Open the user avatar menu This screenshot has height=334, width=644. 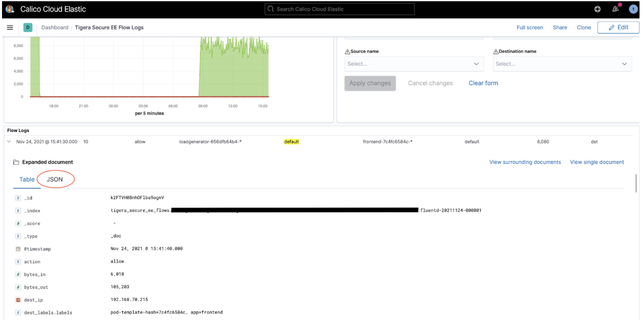[x=633, y=9]
